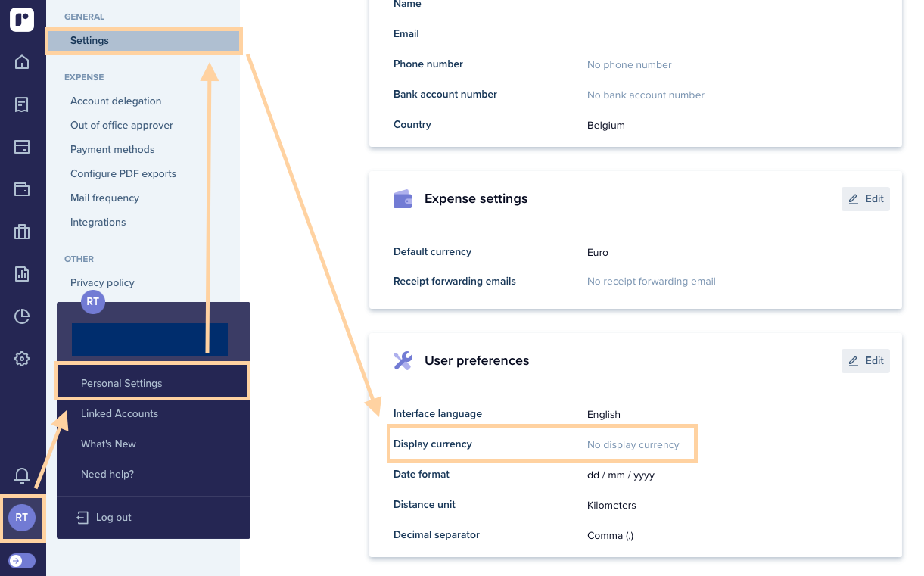Edit User preferences
Image resolution: width=924 pixels, height=576 pixels.
tap(866, 361)
